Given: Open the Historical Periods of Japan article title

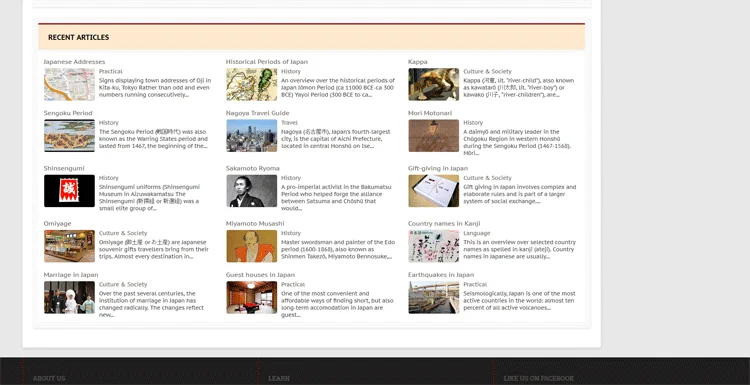Looking at the screenshot, I should (x=266, y=62).
